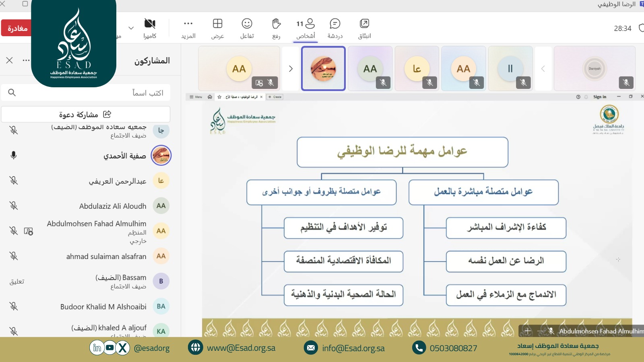Open participants panel ellipsis options
Viewport: 644px width, 362px height.
pyautogui.click(x=26, y=61)
